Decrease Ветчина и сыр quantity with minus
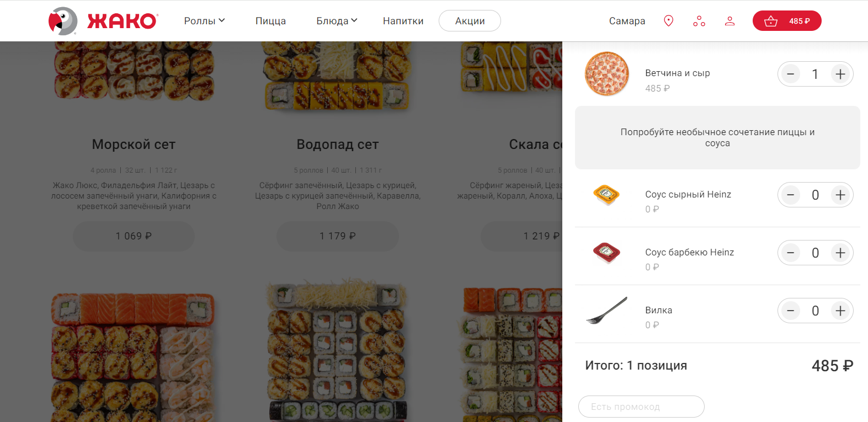The width and height of the screenshot is (868, 422). (x=791, y=74)
